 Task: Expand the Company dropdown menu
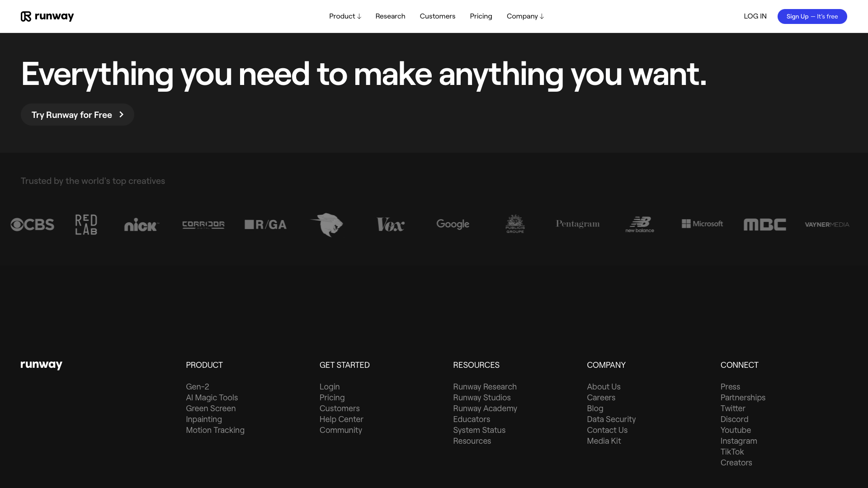525,16
